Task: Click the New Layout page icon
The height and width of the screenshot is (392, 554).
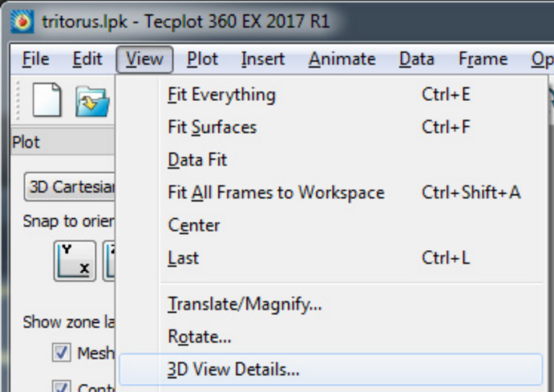Action: coord(47,100)
